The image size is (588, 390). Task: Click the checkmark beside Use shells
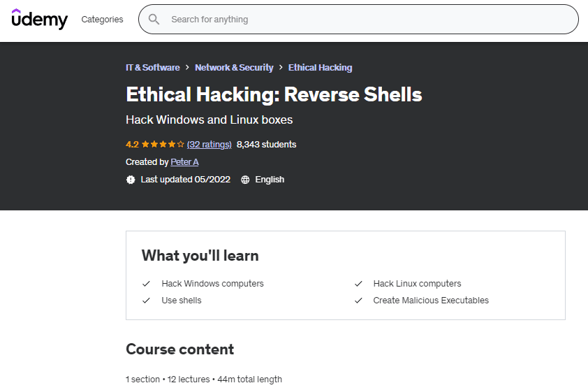click(147, 301)
